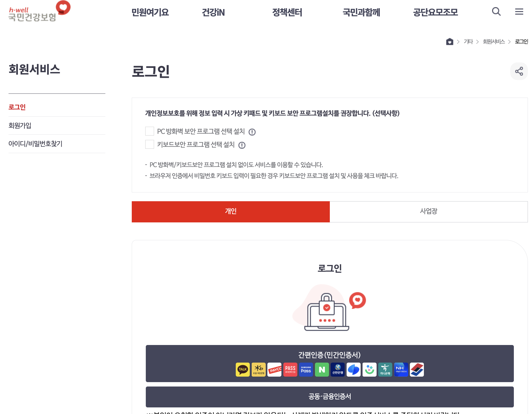Switch to the 사업장 tab
The height and width of the screenshot is (414, 532).
tap(429, 212)
